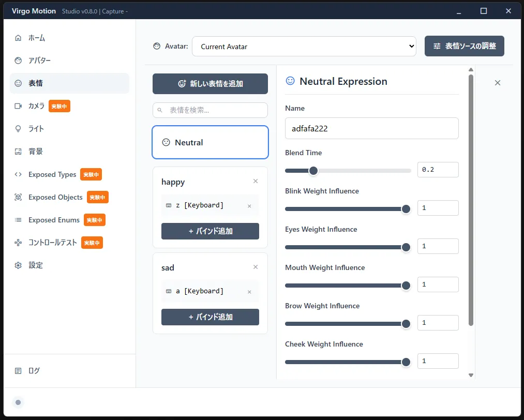Click the expression search field

pyautogui.click(x=210, y=110)
